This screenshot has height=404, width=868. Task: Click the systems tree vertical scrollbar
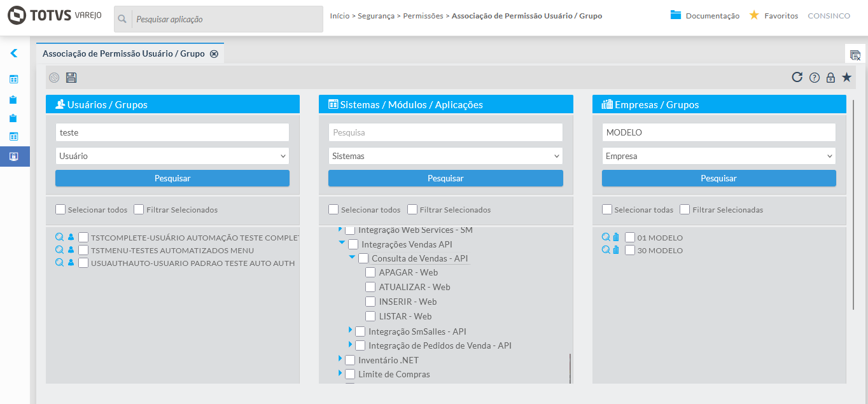tap(570, 368)
